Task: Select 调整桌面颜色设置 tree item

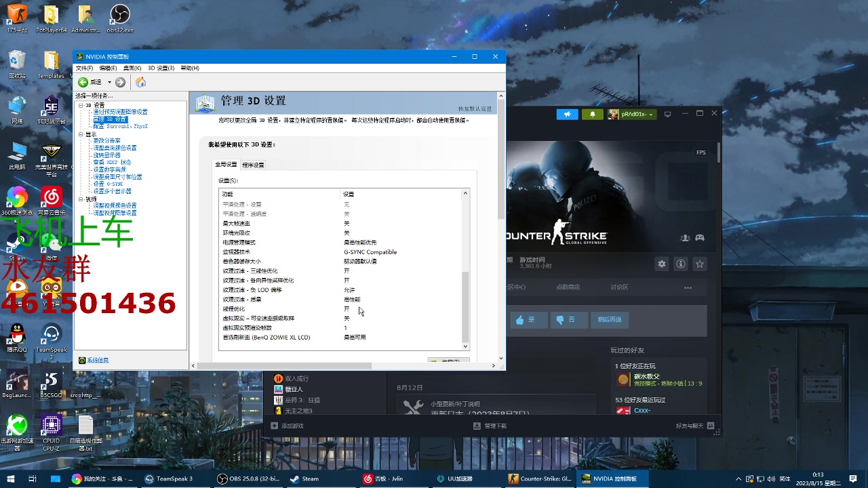Action: pos(115,148)
